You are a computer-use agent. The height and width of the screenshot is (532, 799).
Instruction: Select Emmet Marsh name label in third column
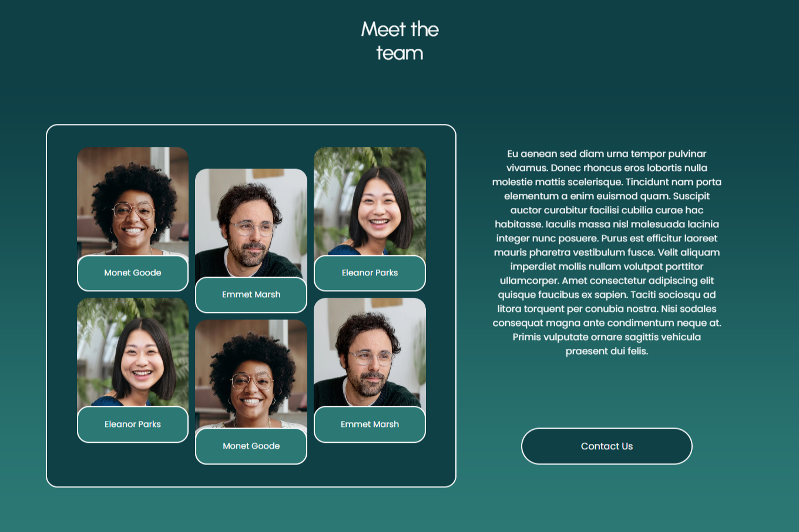pyautogui.click(x=370, y=425)
